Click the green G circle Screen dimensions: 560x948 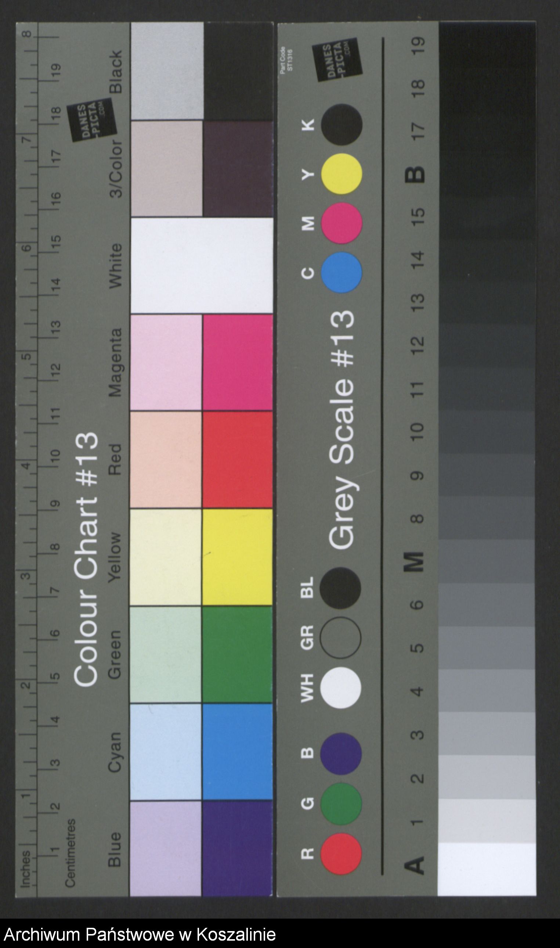(341, 804)
